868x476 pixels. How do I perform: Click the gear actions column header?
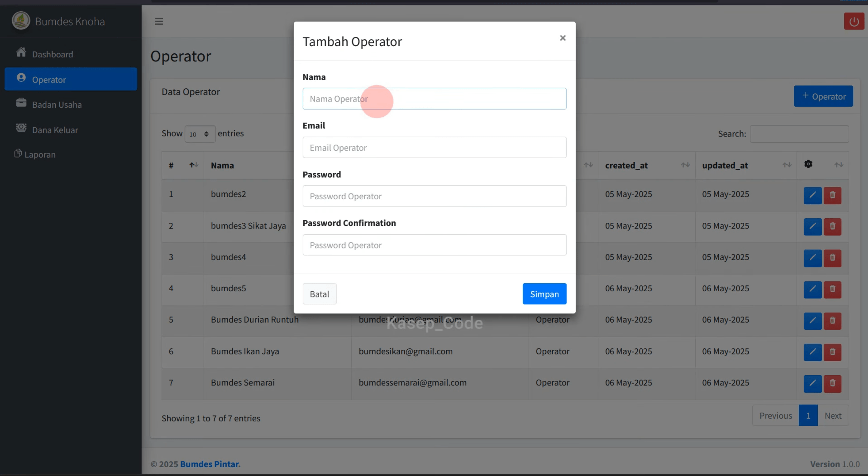808,164
